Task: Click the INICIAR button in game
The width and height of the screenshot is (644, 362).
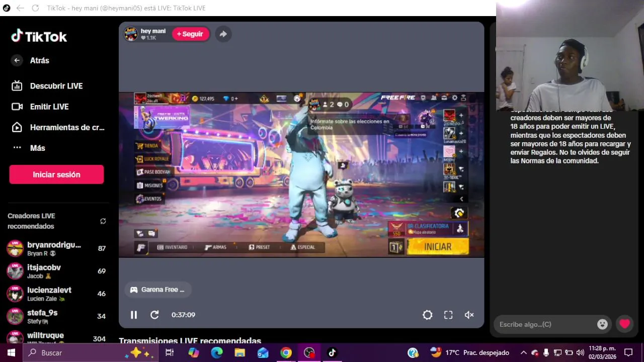Action: coord(438,247)
